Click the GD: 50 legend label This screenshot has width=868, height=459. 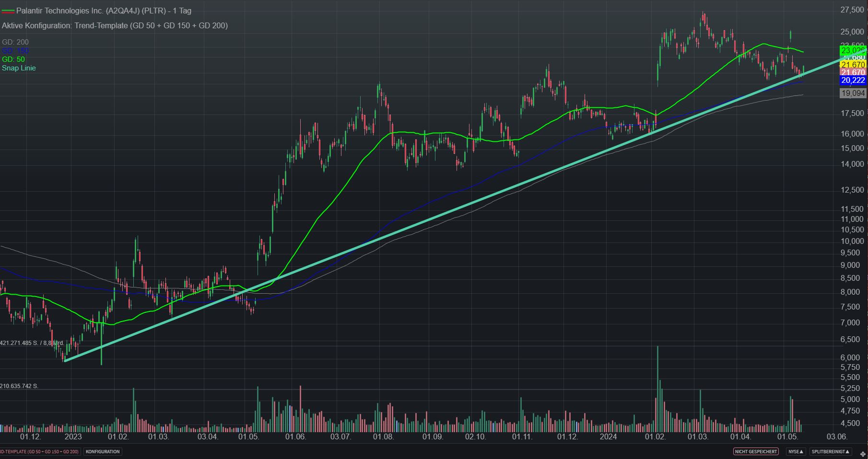(x=13, y=59)
